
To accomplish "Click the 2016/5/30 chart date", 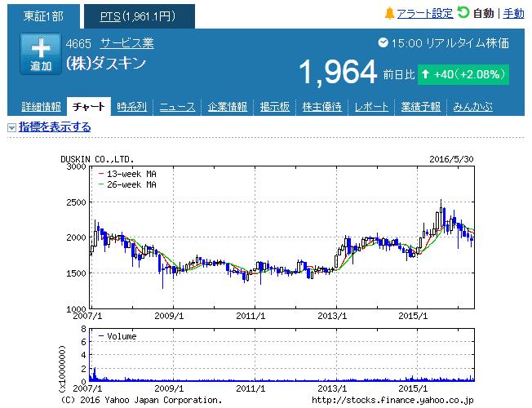I will click(x=451, y=159).
